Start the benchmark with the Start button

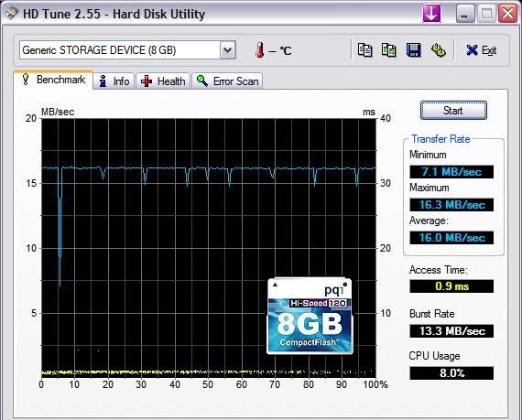click(453, 111)
